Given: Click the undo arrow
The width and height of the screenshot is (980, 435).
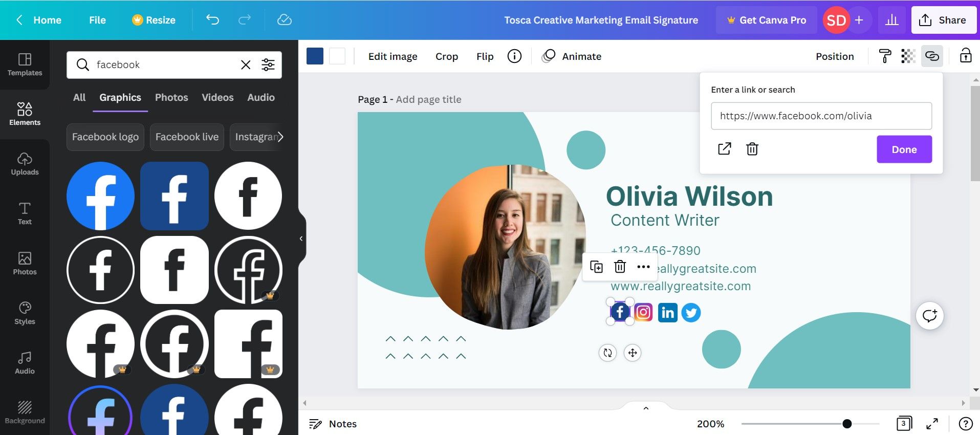Looking at the screenshot, I should coord(212,20).
